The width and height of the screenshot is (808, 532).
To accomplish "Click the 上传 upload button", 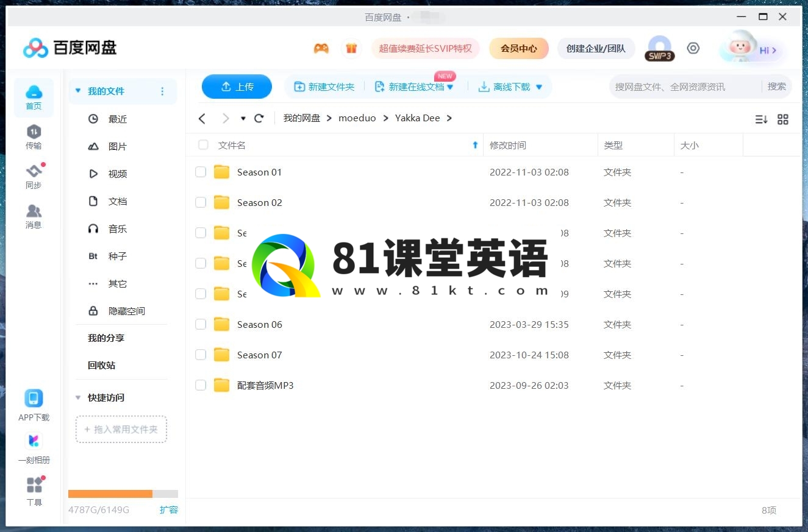I will (x=237, y=87).
